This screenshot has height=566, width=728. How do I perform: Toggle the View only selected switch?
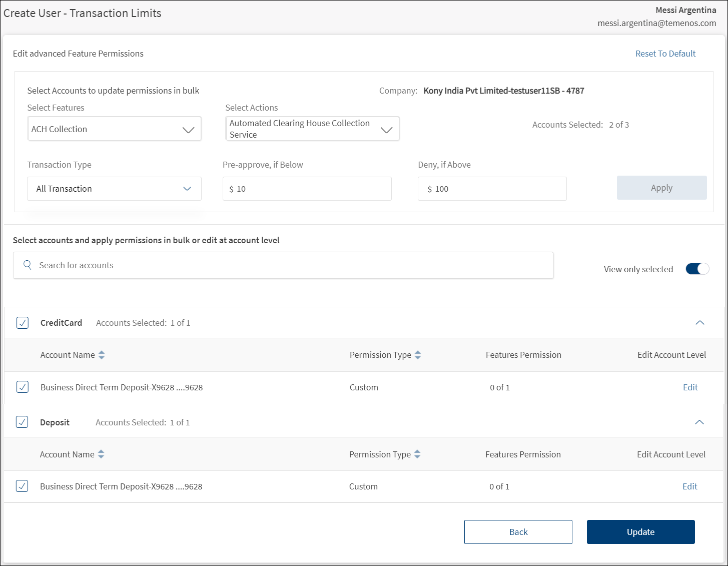tap(697, 269)
